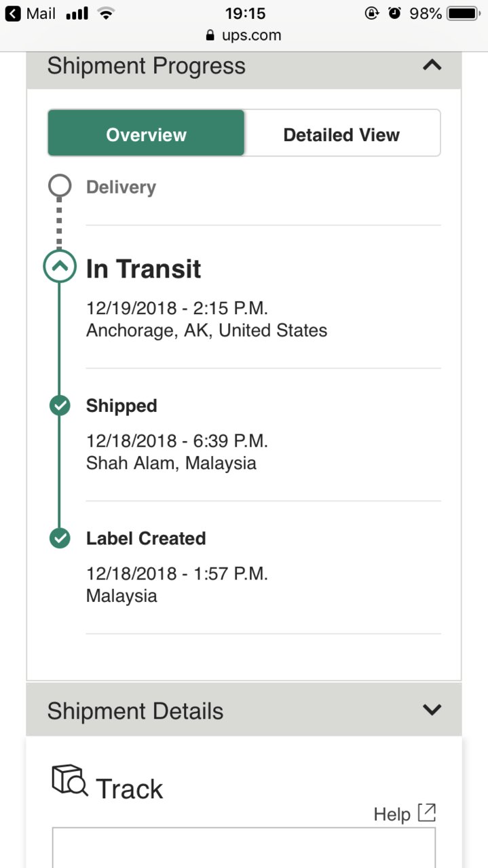The width and height of the screenshot is (488, 868).
Task: Tap the Back to Mail arrow icon
Action: point(13,13)
